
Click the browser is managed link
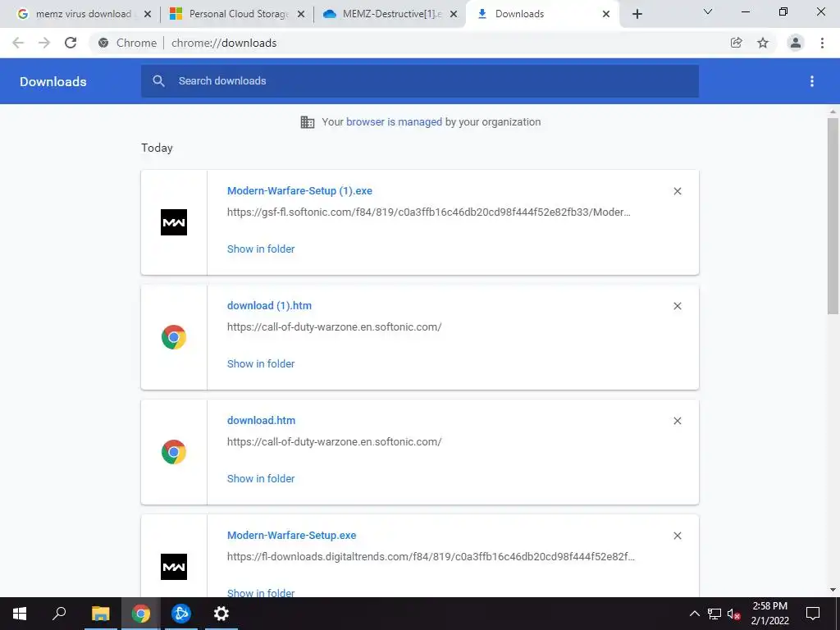394,121
